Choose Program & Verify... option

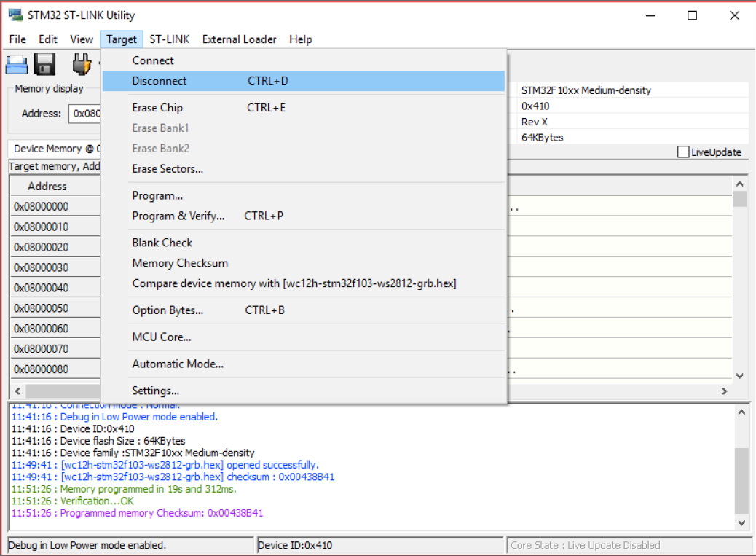click(x=304, y=216)
